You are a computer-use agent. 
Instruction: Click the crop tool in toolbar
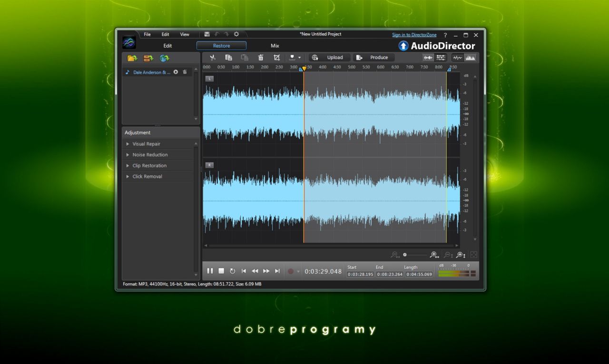276,57
